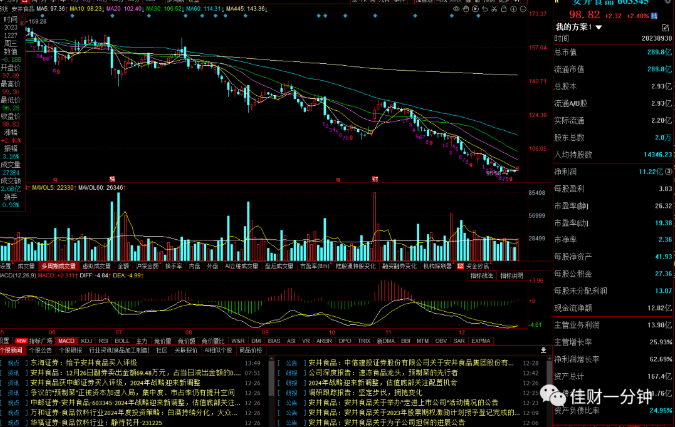
Task: Select the BBI indicator tab
Action: click(406, 341)
